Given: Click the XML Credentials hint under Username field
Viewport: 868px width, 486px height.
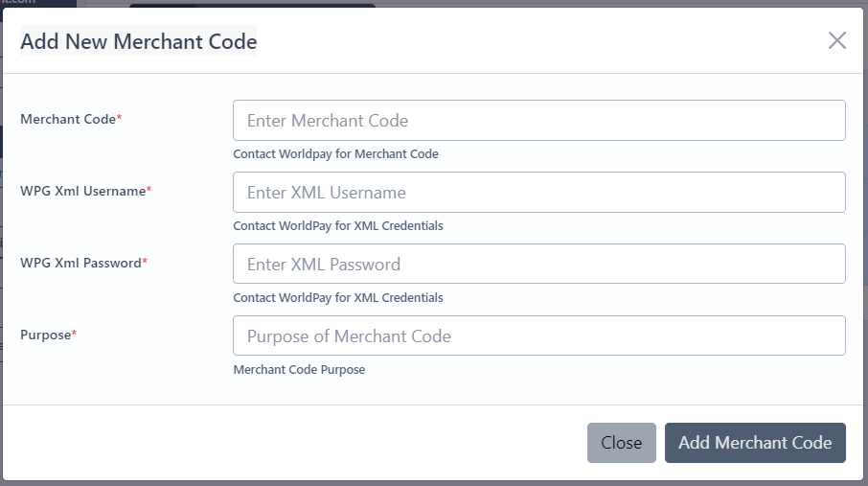Looking at the screenshot, I should (x=337, y=226).
